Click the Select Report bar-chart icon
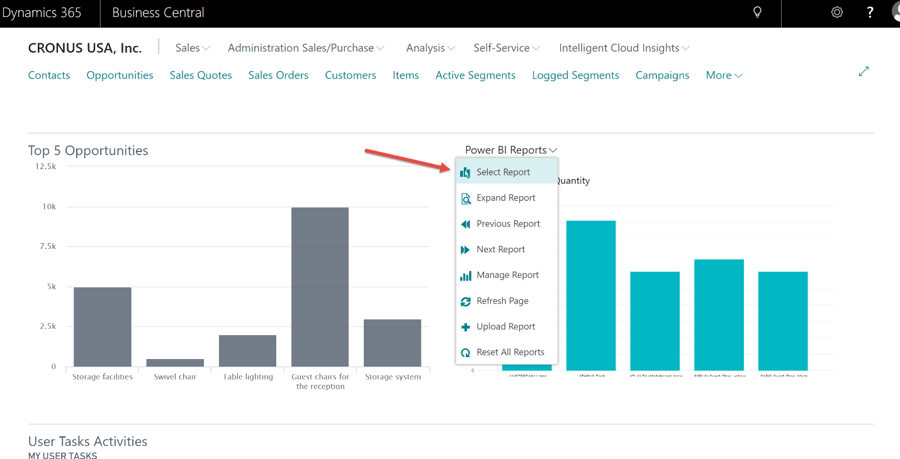 point(465,172)
